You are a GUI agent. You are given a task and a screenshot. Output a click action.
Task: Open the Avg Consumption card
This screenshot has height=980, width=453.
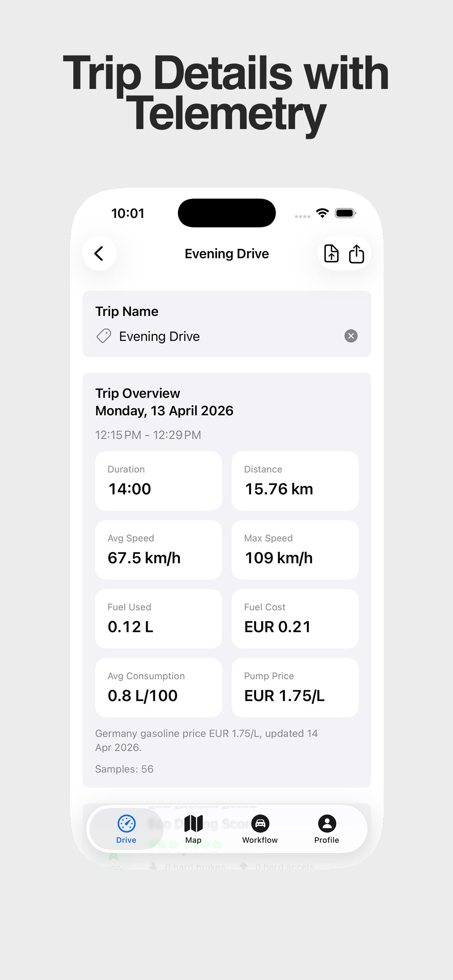(158, 688)
